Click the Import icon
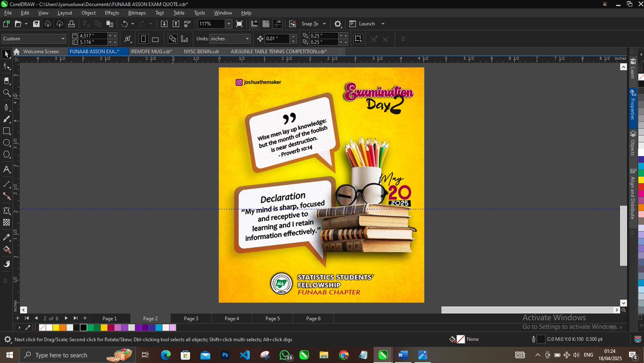Image resolution: width=644 pixels, height=363 pixels. [164, 24]
